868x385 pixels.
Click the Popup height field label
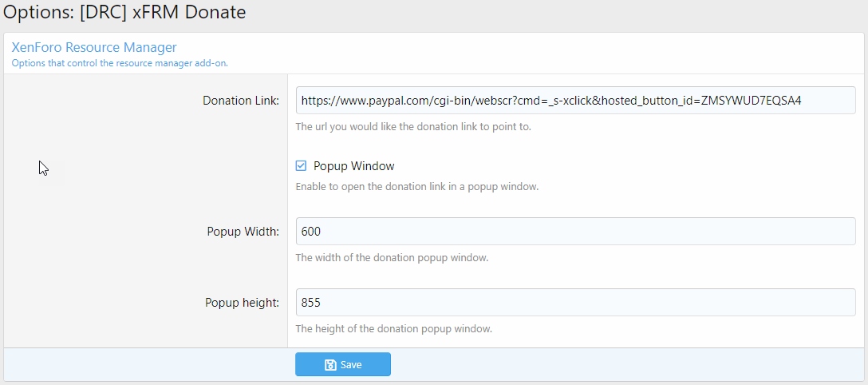242,303
